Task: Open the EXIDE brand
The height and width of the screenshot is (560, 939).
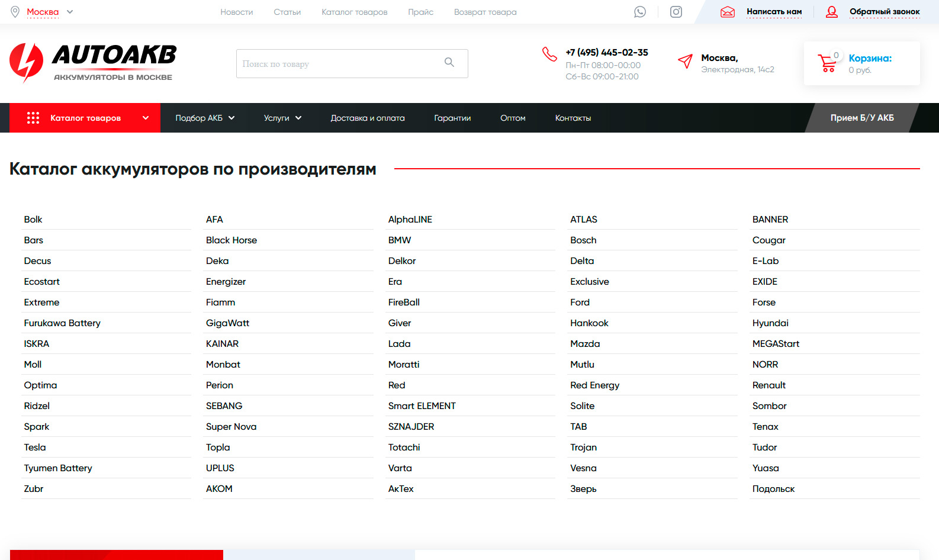Action: [765, 281]
